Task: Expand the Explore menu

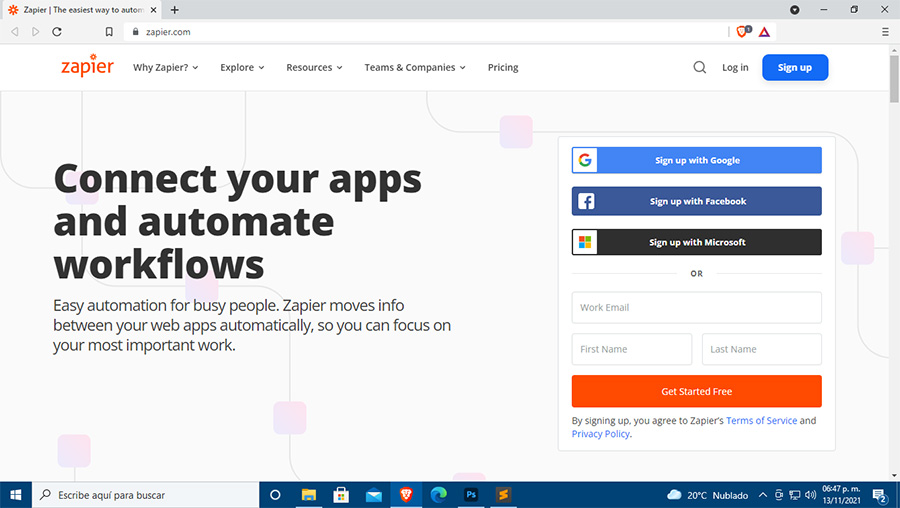Action: (242, 67)
